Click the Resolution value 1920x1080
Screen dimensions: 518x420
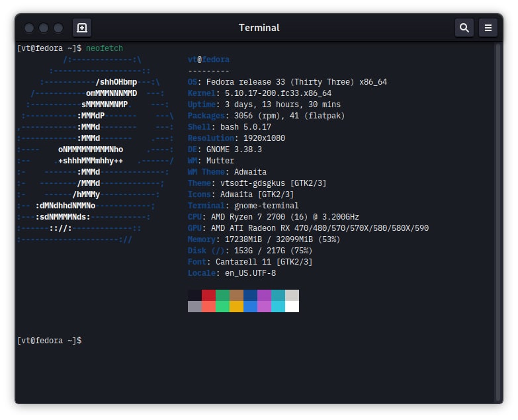[264, 138]
